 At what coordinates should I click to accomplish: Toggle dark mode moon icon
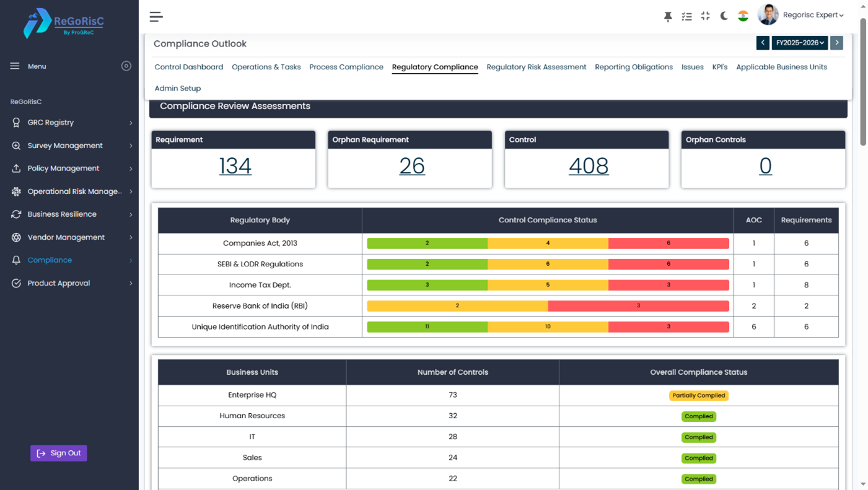[724, 16]
